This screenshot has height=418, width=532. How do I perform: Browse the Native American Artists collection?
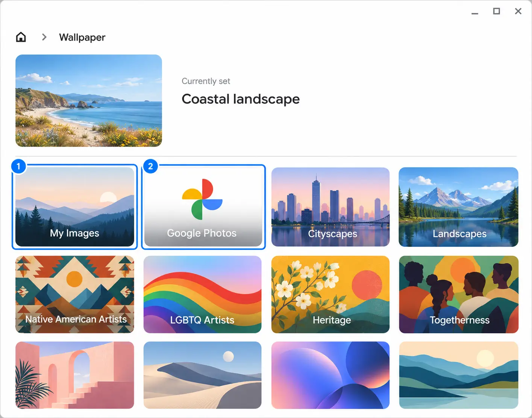pos(75,294)
